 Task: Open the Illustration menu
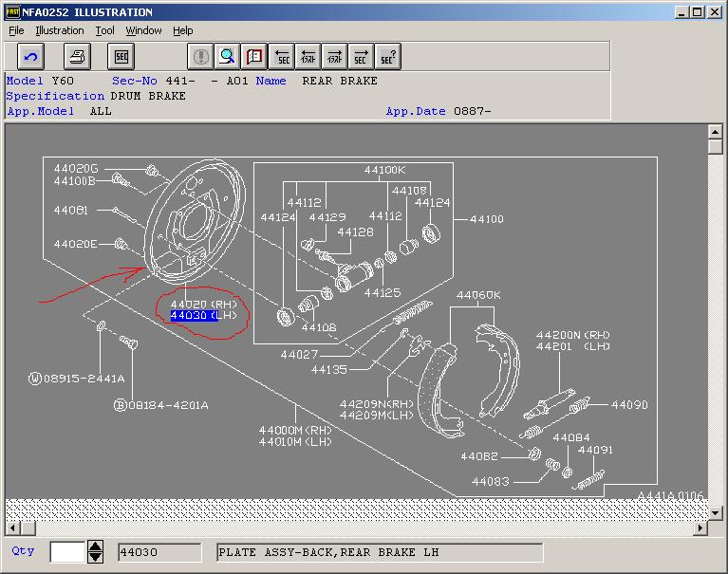60,30
